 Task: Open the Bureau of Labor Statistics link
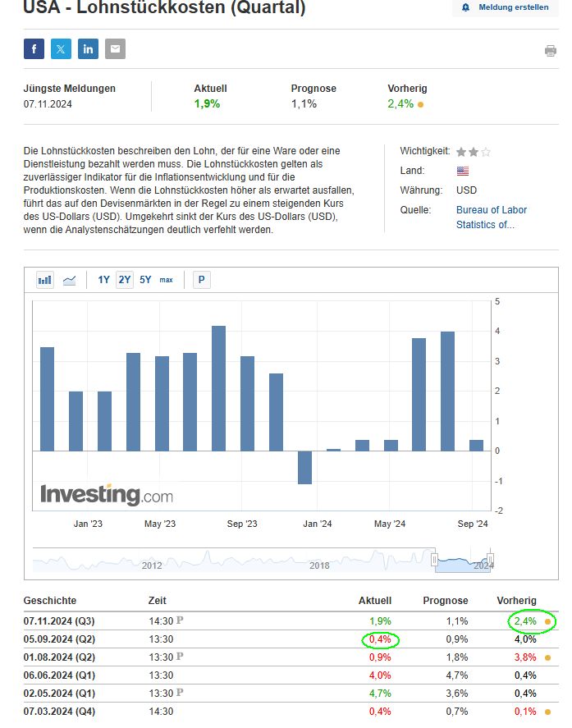click(491, 217)
